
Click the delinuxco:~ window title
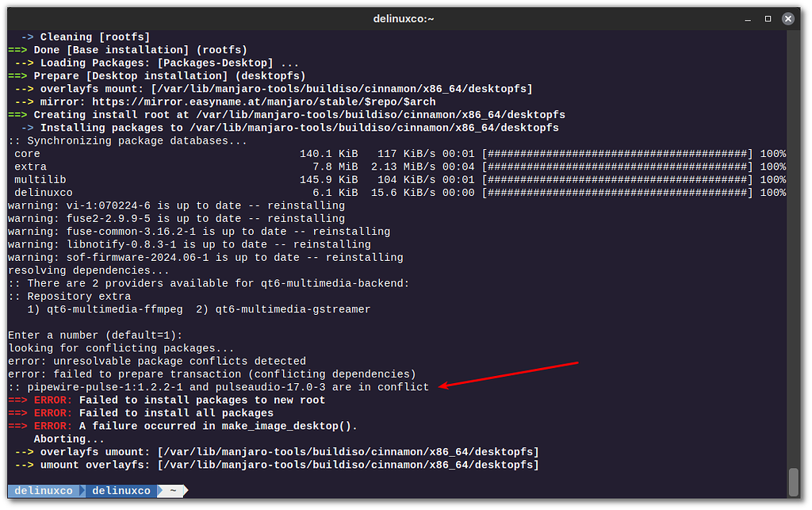point(405,17)
